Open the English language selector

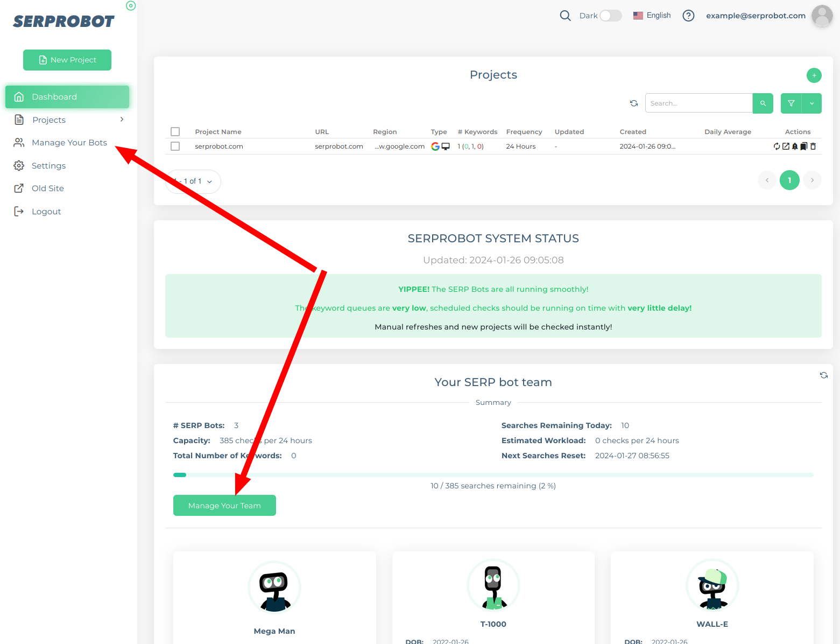[652, 16]
